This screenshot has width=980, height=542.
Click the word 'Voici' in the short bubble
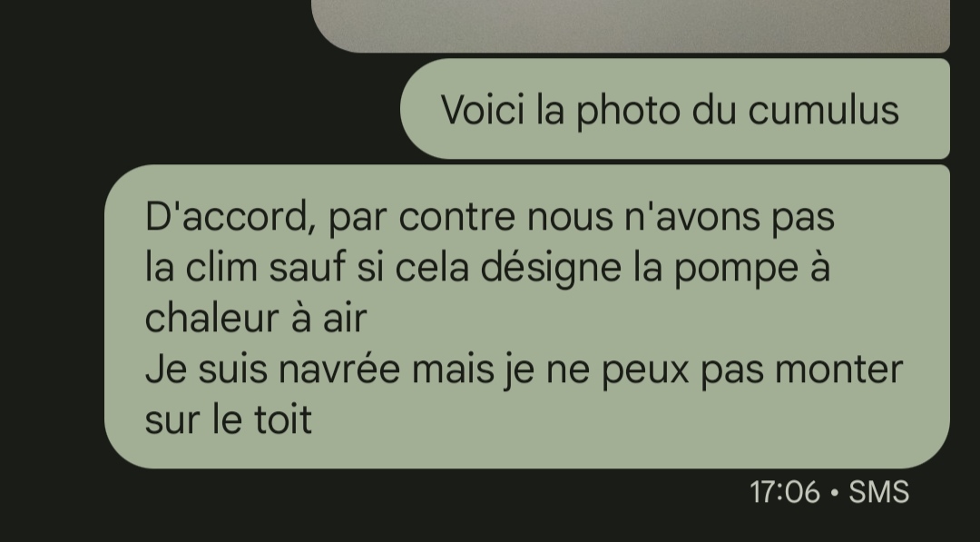click(x=483, y=110)
